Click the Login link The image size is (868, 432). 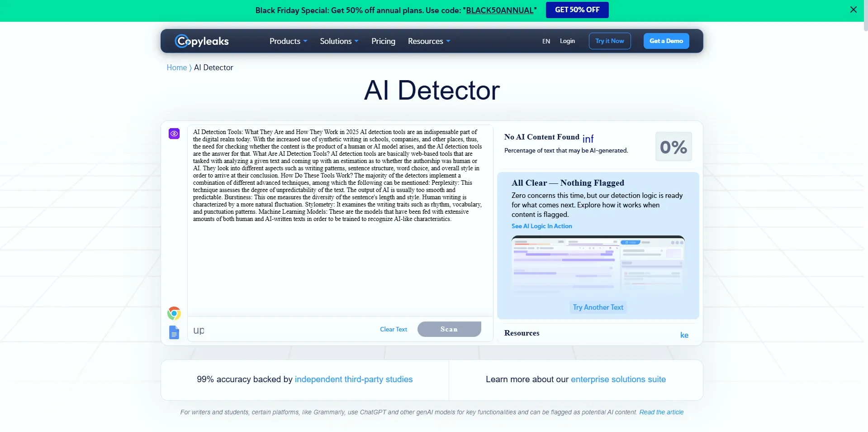tap(567, 41)
